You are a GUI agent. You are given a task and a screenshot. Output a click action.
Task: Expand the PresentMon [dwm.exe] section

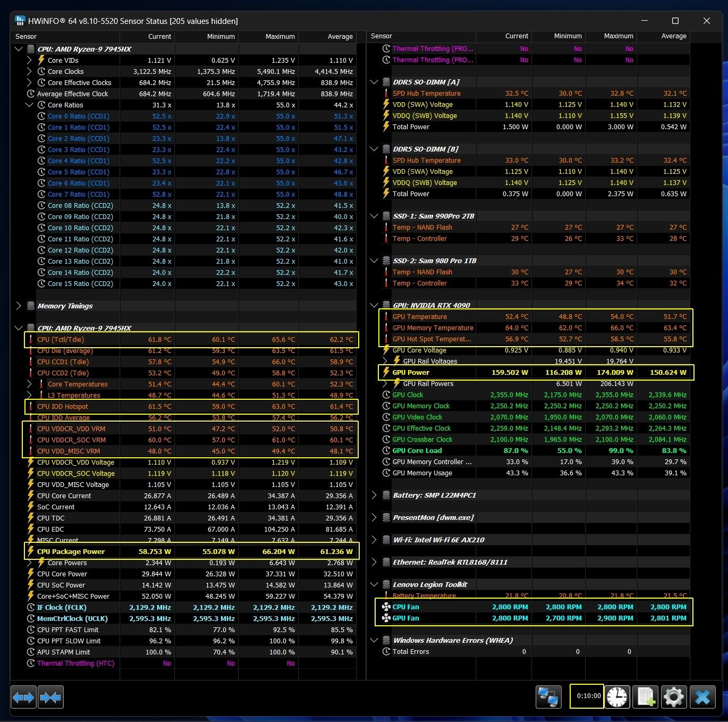[374, 517]
